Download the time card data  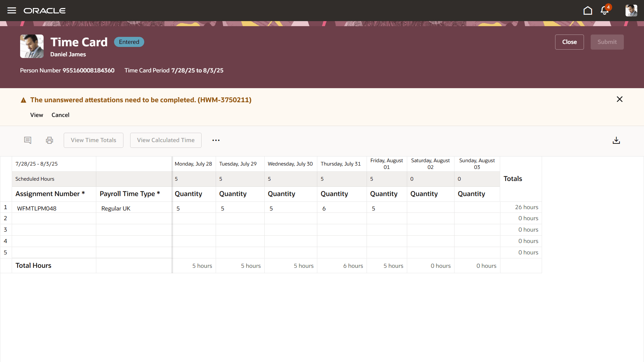pyautogui.click(x=616, y=140)
